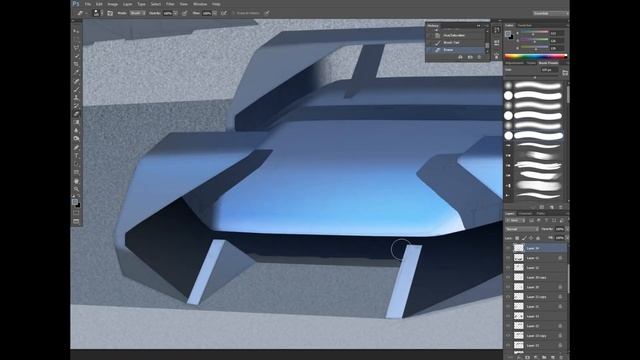The width and height of the screenshot is (640, 360).
Task: Open History panel flyout menu
Action: tap(487, 25)
